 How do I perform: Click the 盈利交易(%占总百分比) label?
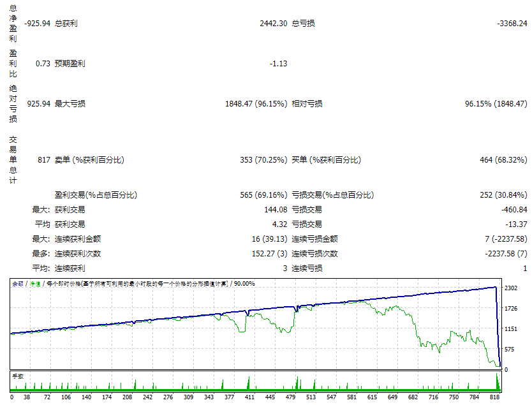(96, 195)
